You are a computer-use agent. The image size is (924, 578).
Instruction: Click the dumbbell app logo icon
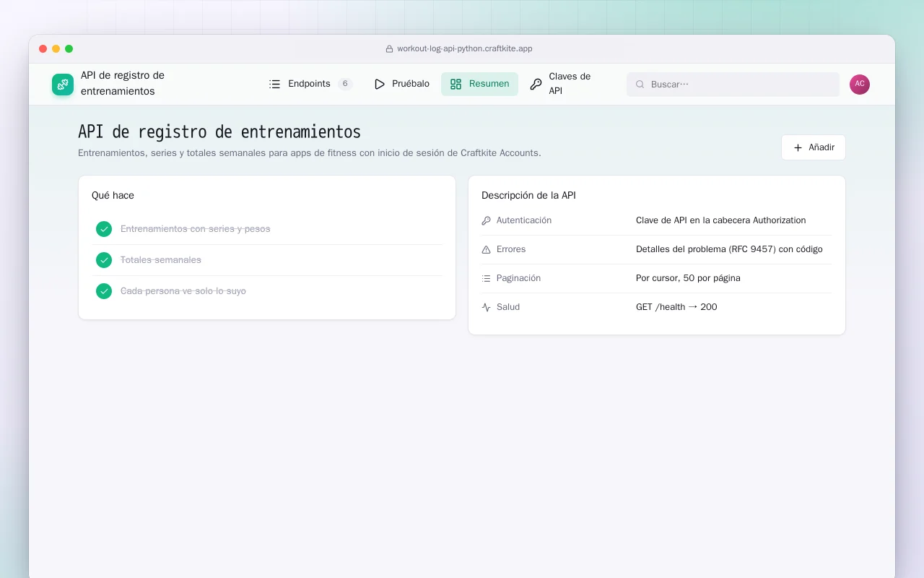click(x=63, y=85)
